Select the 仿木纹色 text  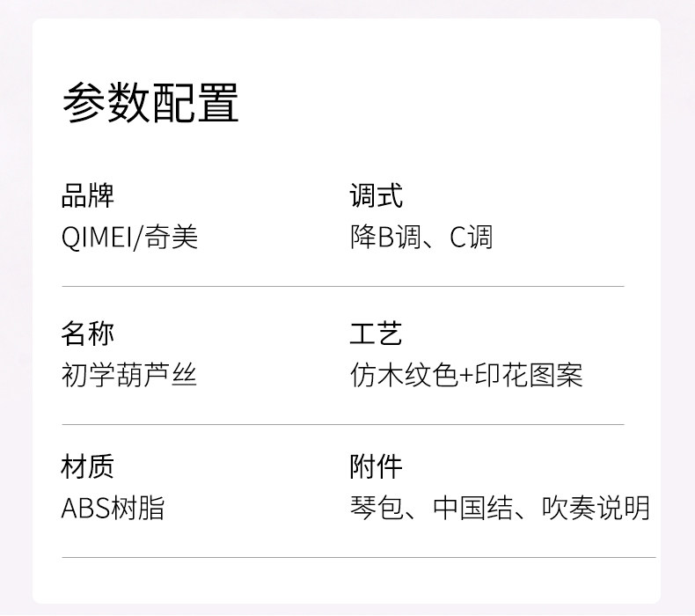click(x=404, y=376)
